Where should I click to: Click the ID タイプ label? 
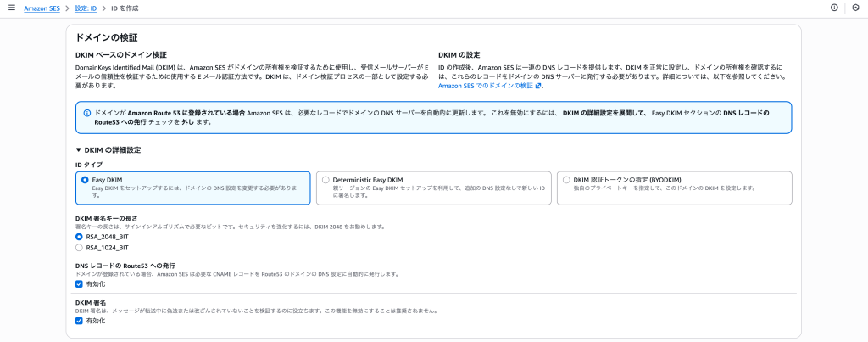pyautogui.click(x=90, y=164)
